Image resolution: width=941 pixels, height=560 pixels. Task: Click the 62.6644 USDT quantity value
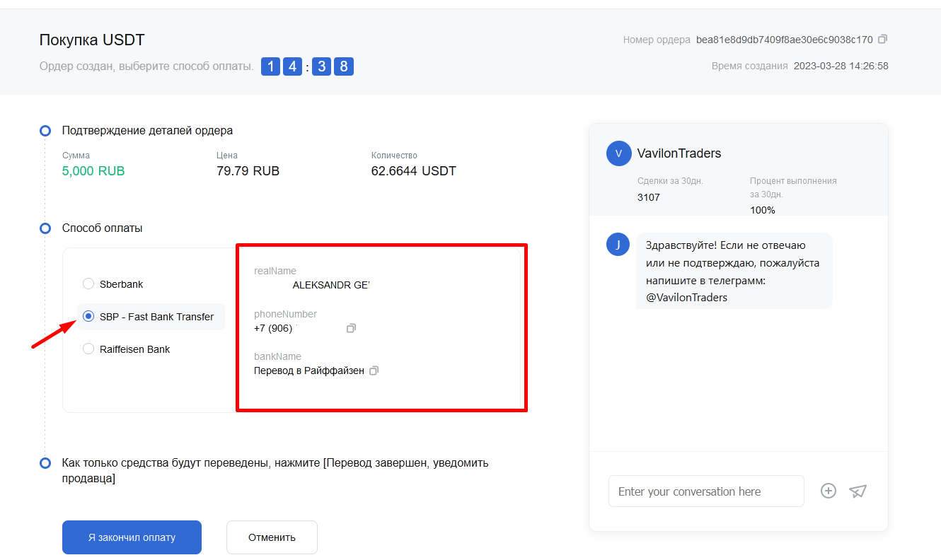414,171
